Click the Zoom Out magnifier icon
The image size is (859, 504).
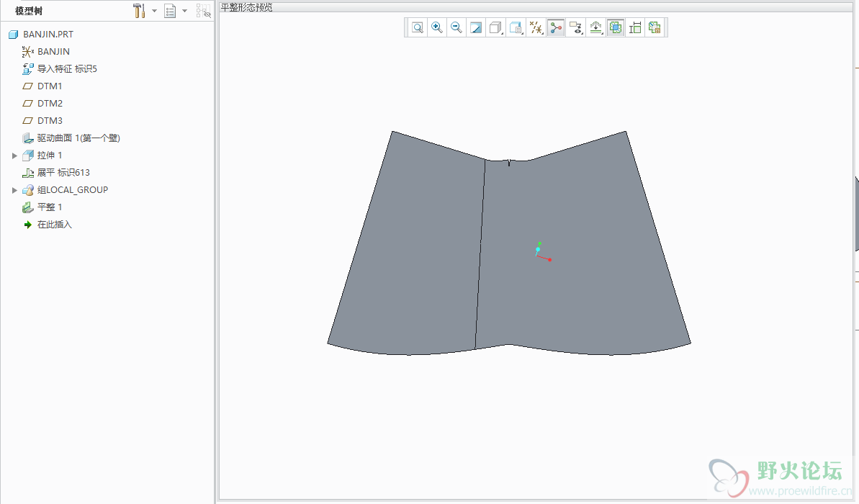[456, 28]
